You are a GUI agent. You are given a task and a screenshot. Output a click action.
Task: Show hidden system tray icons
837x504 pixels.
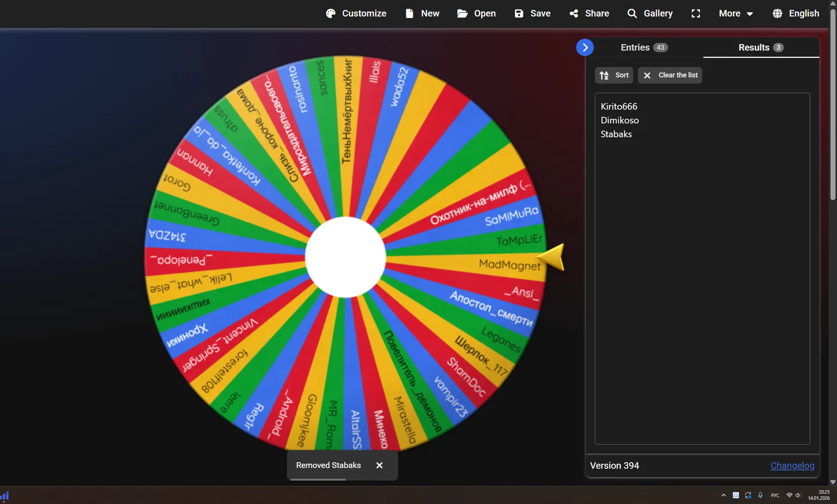pos(724,495)
